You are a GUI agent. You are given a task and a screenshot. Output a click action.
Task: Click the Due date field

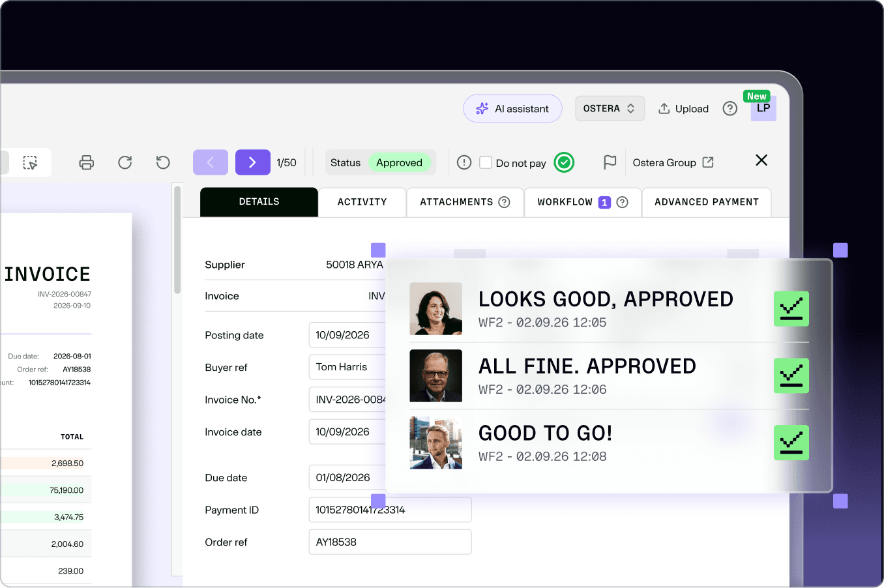pos(347,477)
